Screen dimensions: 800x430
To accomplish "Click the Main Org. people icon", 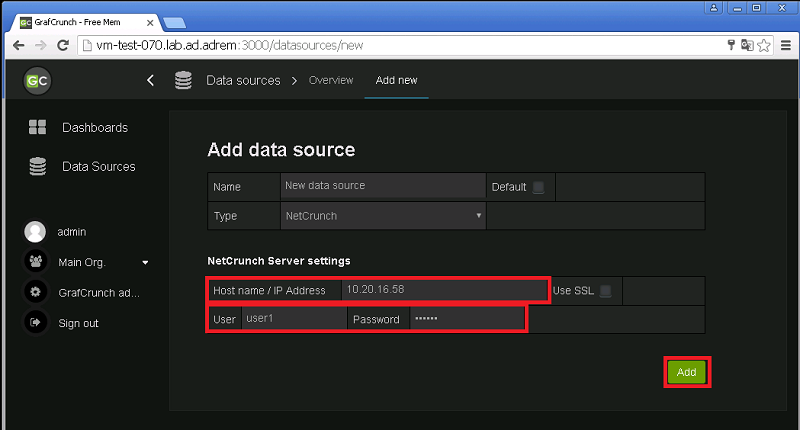I will coord(35,262).
